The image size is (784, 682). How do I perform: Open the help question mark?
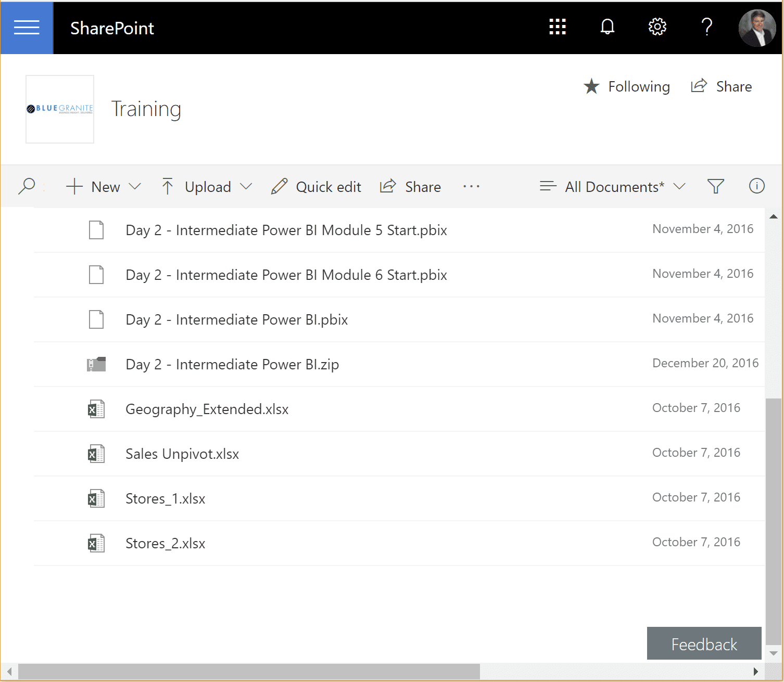click(x=707, y=27)
